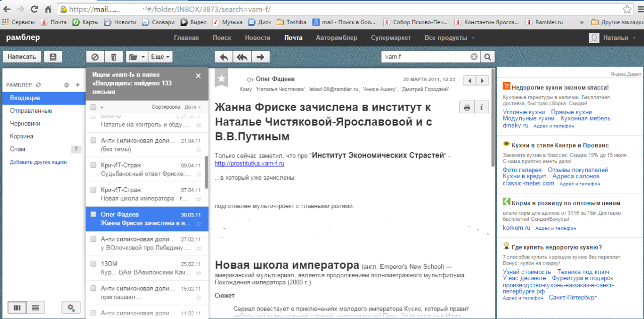The height and width of the screenshot is (319, 644).
Task: Open Супермаркет in the top navigation
Action: coord(391,38)
